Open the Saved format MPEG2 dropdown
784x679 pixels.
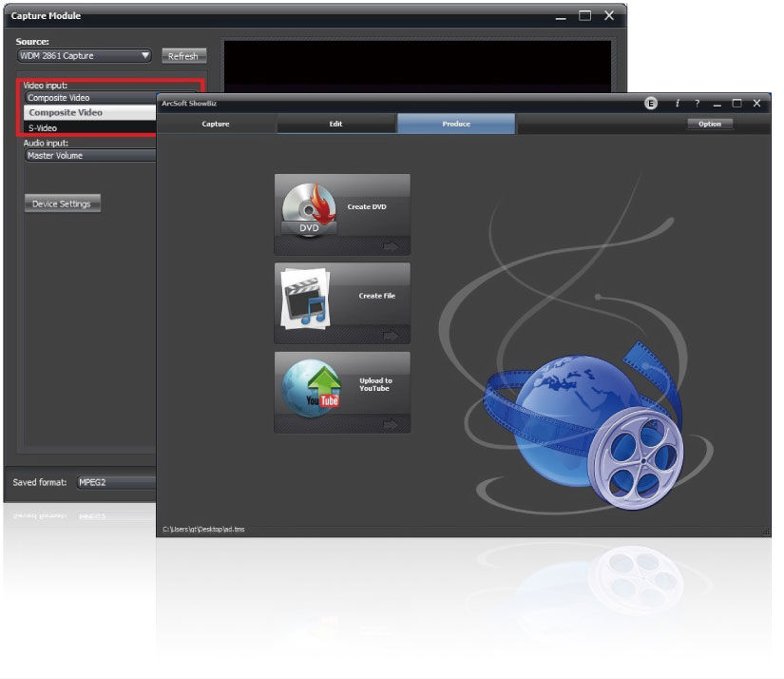click(x=117, y=482)
